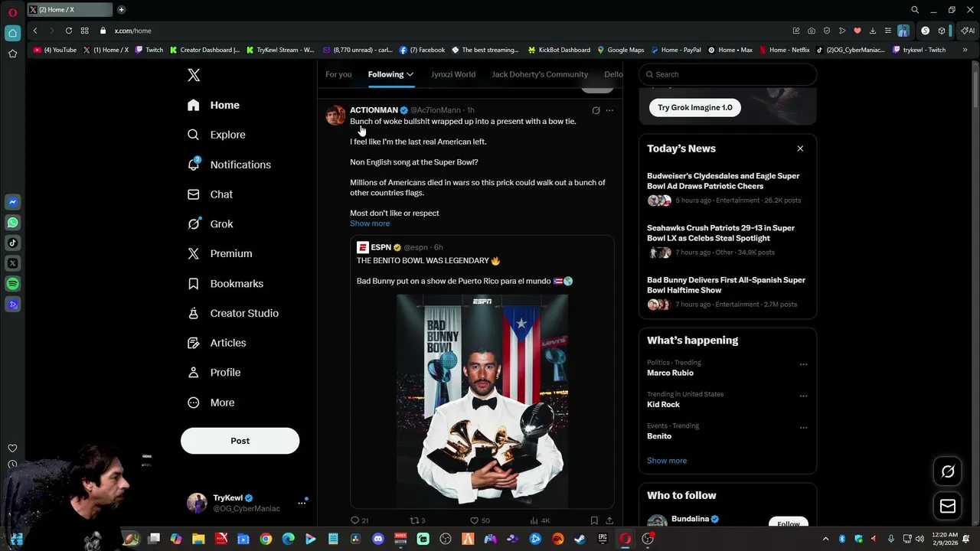
Task: Open the Bad Bunny Bowl ESPN image
Action: pos(482,401)
